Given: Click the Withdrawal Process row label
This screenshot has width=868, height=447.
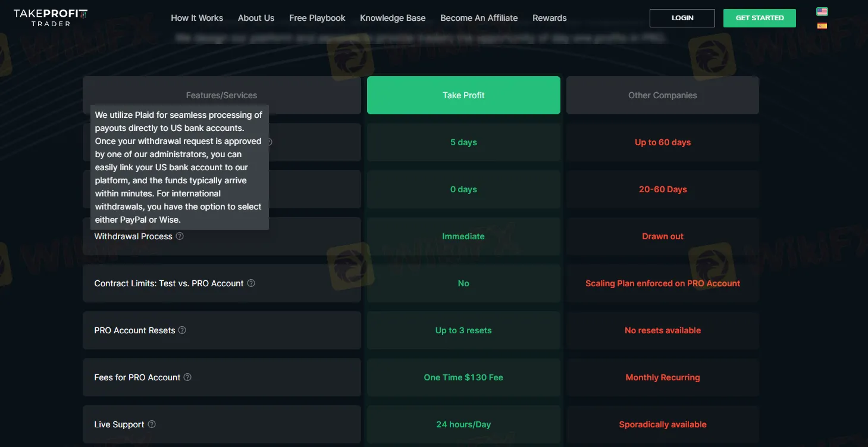Looking at the screenshot, I should click(133, 236).
